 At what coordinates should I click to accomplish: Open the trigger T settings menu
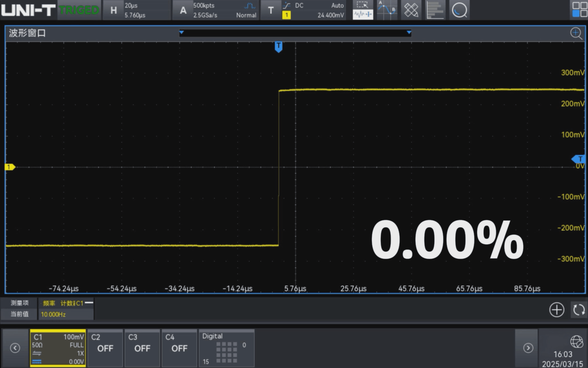coord(271,10)
